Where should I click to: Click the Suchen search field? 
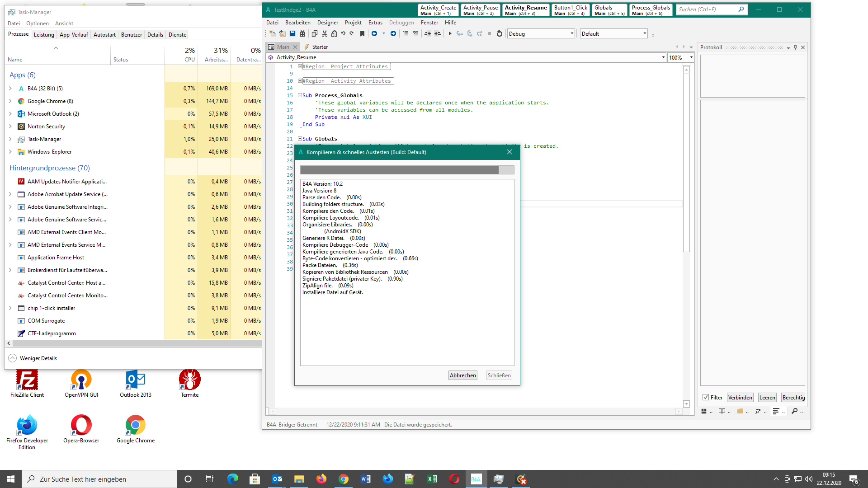click(705, 9)
